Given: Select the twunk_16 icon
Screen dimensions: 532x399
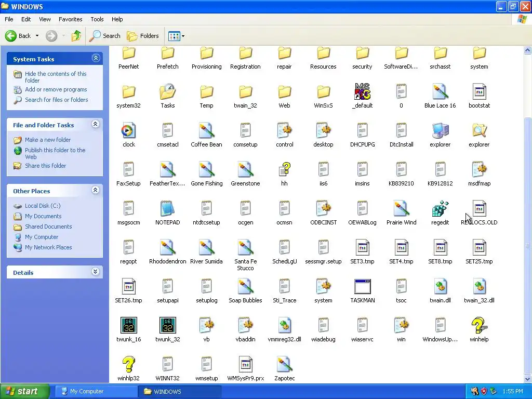Looking at the screenshot, I should pos(129,325).
